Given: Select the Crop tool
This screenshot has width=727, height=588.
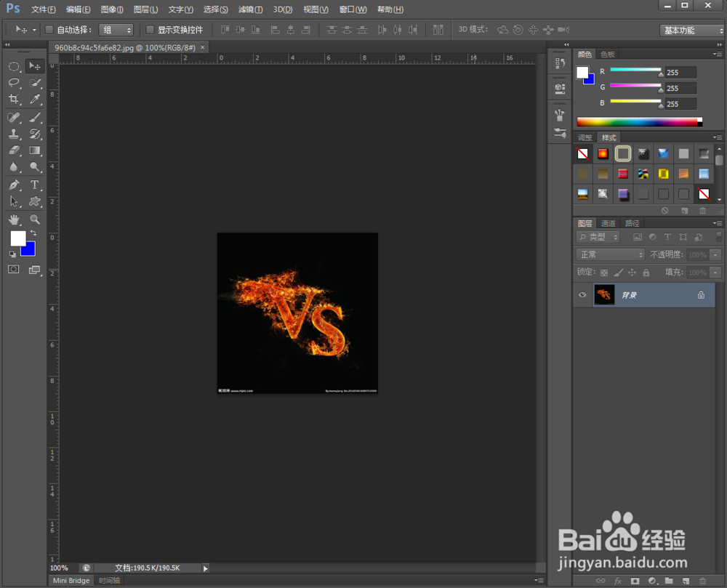Looking at the screenshot, I should (x=14, y=99).
